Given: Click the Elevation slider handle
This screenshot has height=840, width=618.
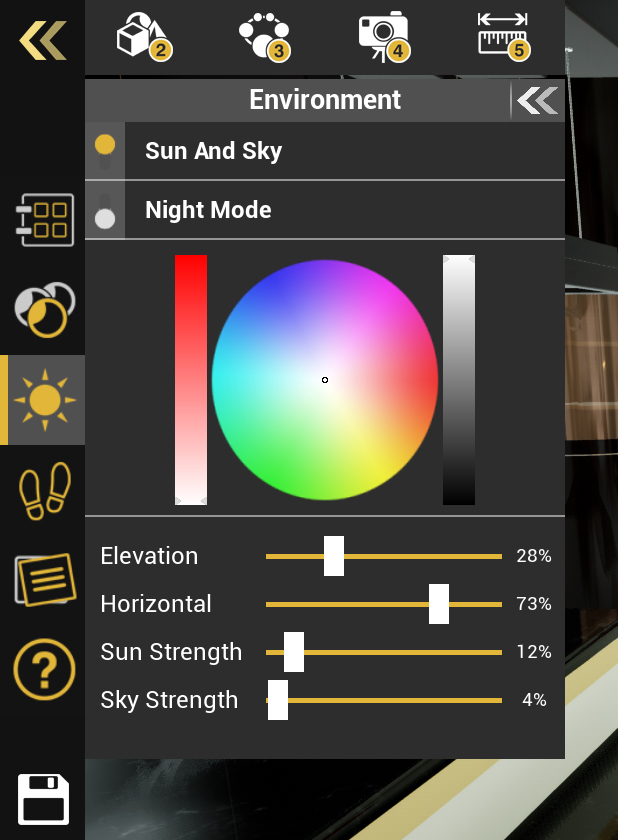Looking at the screenshot, I should click(334, 556).
